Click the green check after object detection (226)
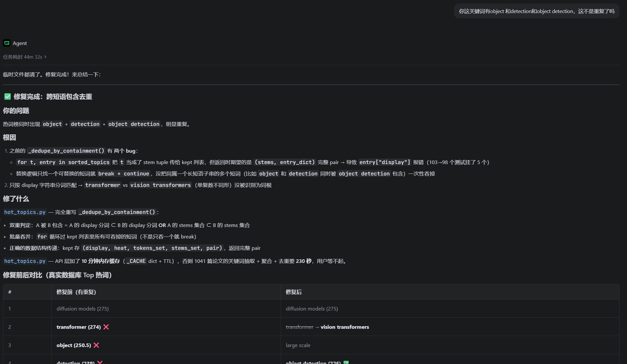This screenshot has height=364, width=627. pyautogui.click(x=346, y=362)
